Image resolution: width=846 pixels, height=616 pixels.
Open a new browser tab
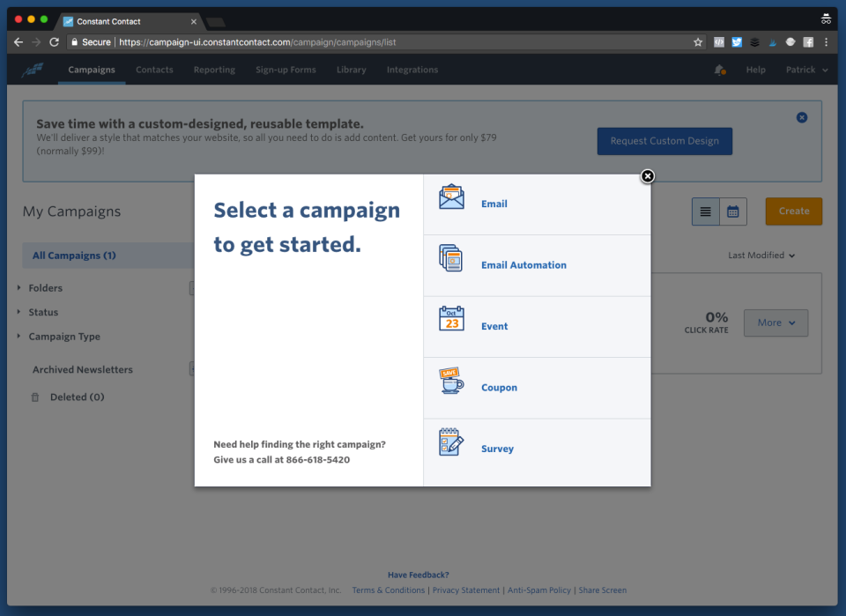[216, 22]
